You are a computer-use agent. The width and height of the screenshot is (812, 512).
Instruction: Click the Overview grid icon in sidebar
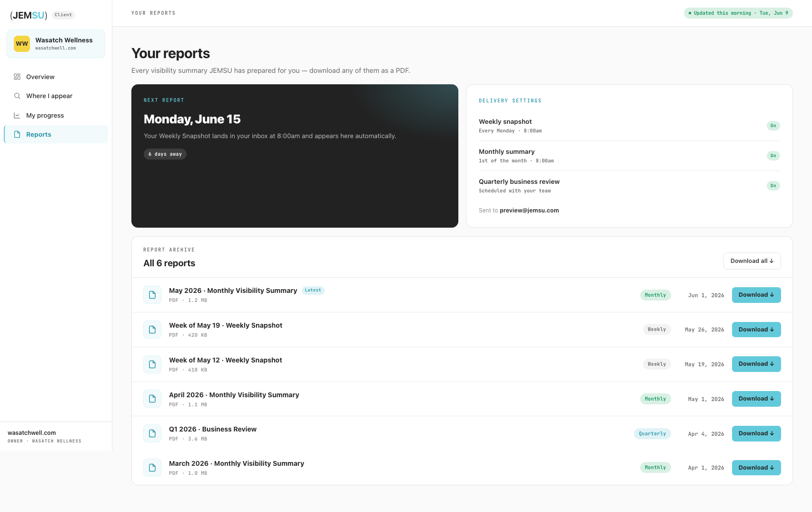(17, 77)
